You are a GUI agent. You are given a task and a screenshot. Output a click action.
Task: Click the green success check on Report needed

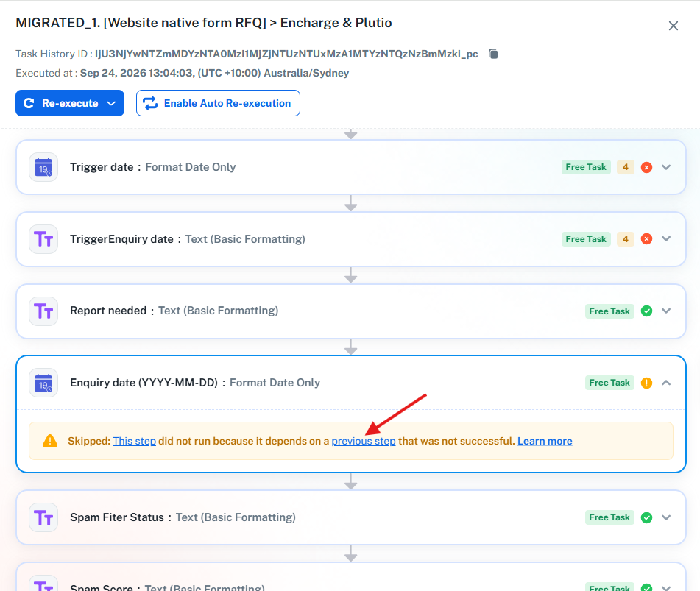point(646,311)
